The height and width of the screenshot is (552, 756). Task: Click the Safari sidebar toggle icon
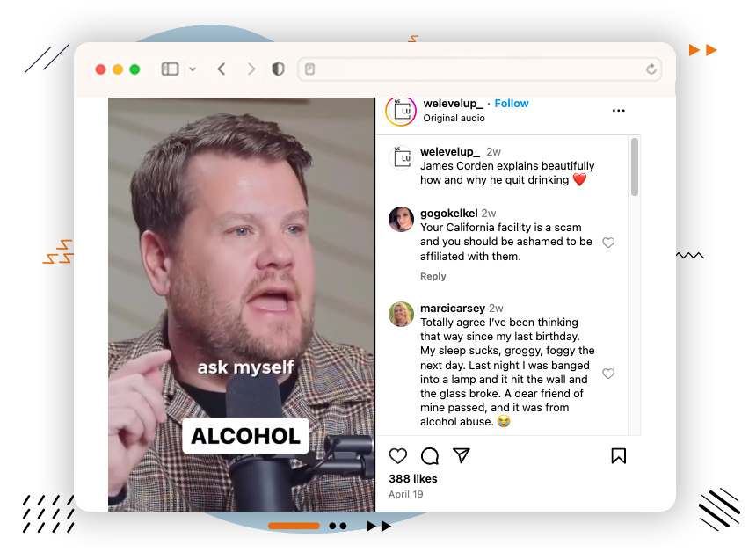tap(170, 69)
